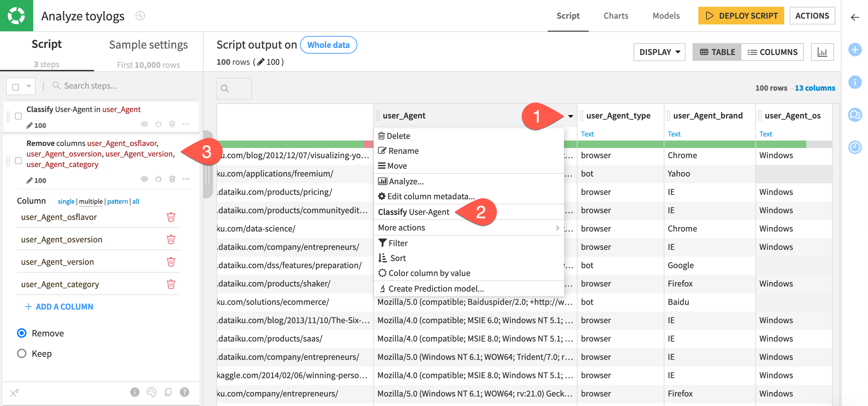Delete the Remove columns step with trash icon
This screenshot has width=868, height=406.
click(x=172, y=179)
